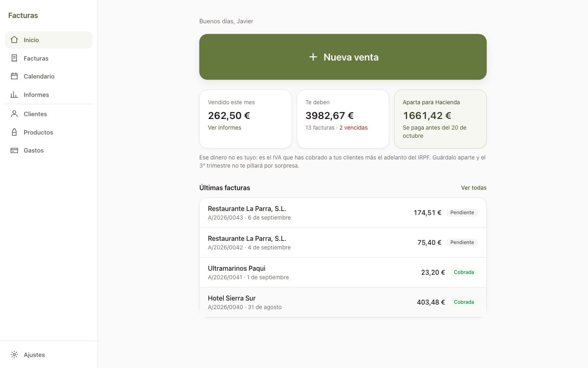Click the Facturas receipt icon in sidebar
The height and width of the screenshot is (368, 588).
tap(14, 58)
